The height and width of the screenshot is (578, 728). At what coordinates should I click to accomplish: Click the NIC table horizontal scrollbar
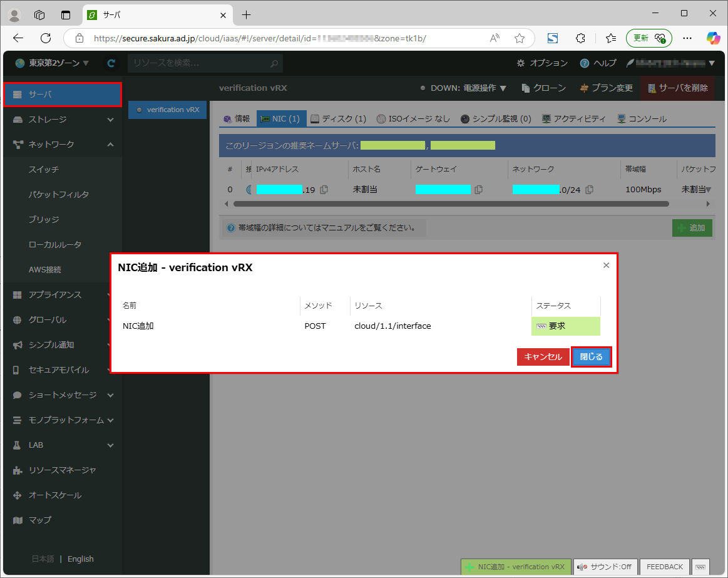pyautogui.click(x=451, y=204)
